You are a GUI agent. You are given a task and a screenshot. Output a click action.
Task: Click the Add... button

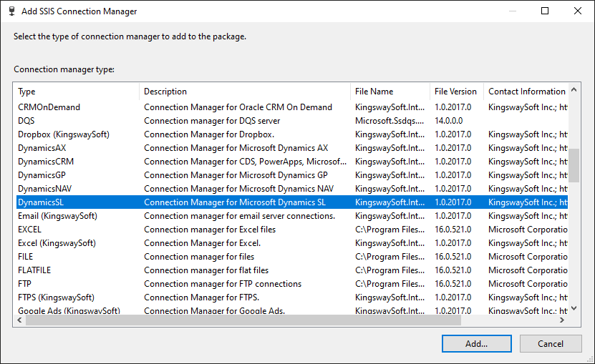click(477, 343)
